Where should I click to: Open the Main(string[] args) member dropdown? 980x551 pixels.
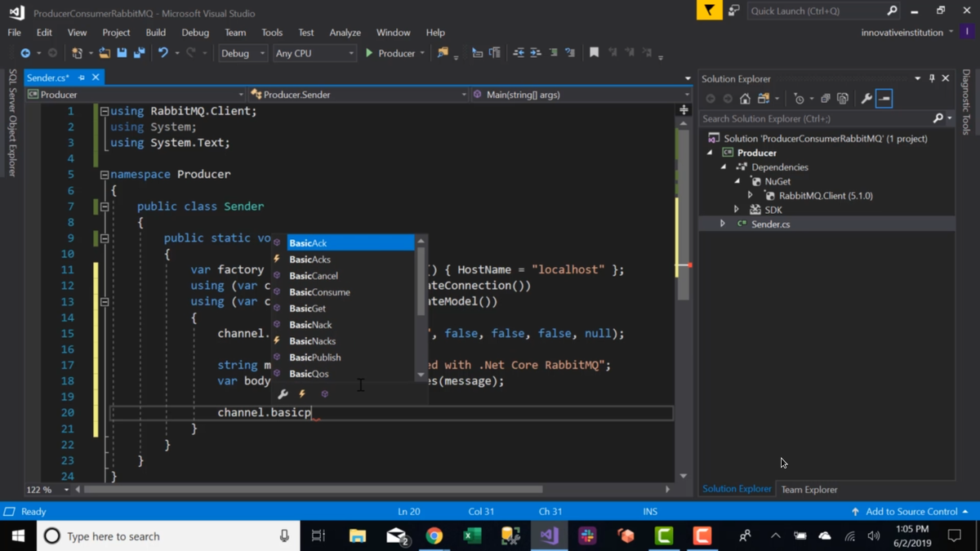pos(581,95)
